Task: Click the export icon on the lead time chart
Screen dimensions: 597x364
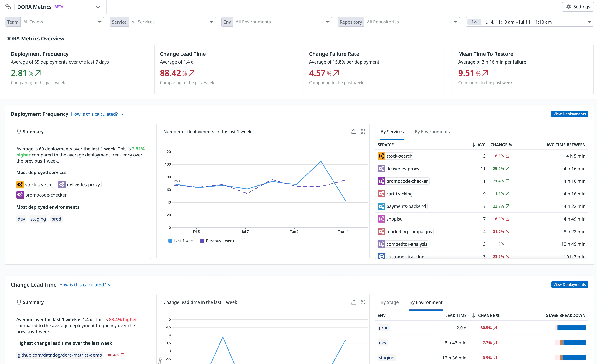Action: (354, 302)
